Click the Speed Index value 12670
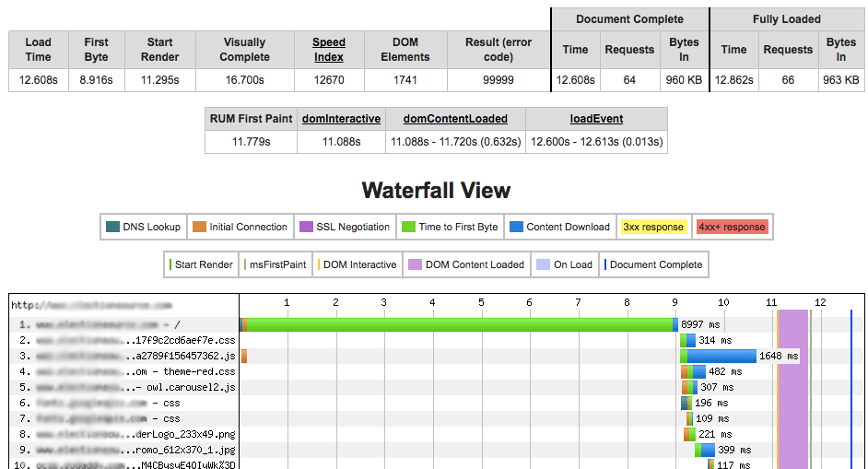The height and width of the screenshot is (469, 868). coord(329,80)
